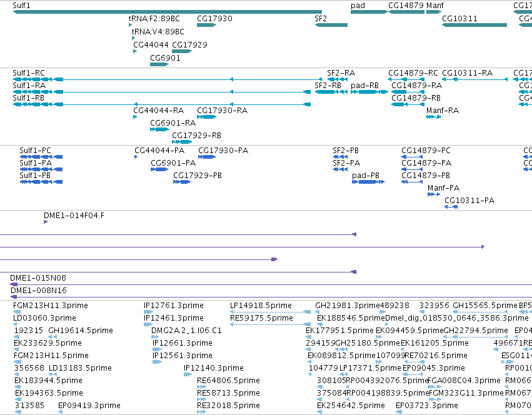Click the CG14879-PB protein
This screenshot has height=415, width=532.
point(411,182)
